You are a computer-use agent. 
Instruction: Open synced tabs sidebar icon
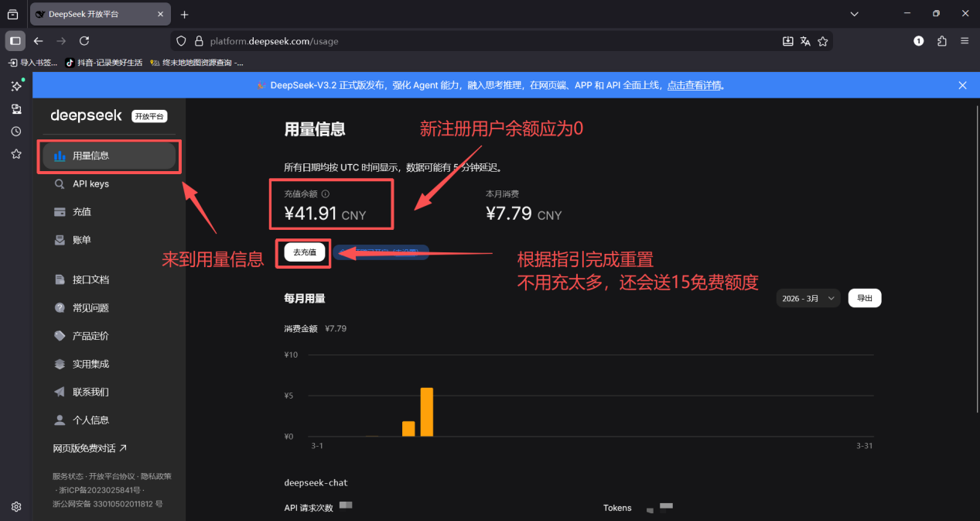click(16, 109)
